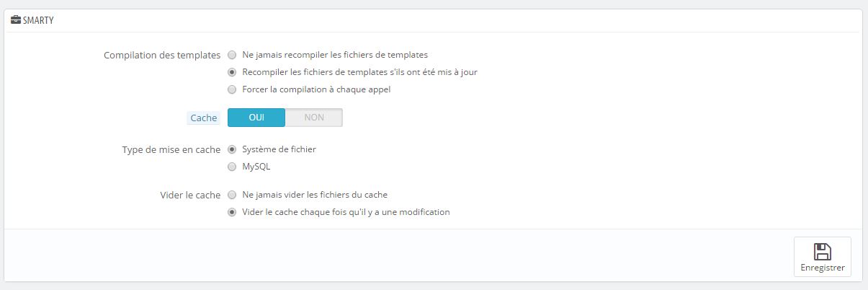The height and width of the screenshot is (290, 868).
Task: Select 'Recompiler les fichiers de templates' radio
Action: tap(232, 72)
